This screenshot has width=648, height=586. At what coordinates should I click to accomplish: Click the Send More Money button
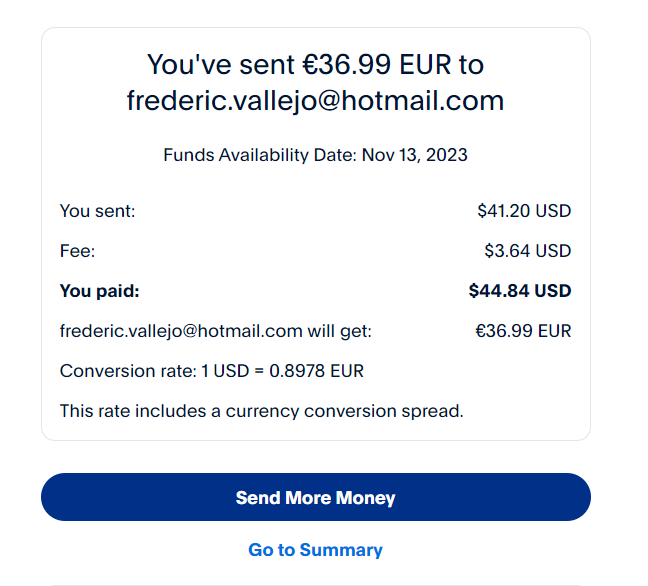point(315,497)
